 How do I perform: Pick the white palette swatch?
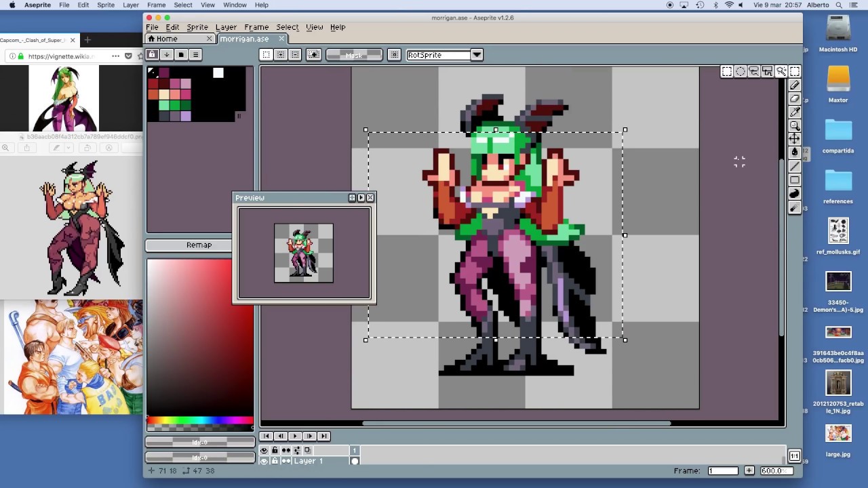[x=218, y=73]
